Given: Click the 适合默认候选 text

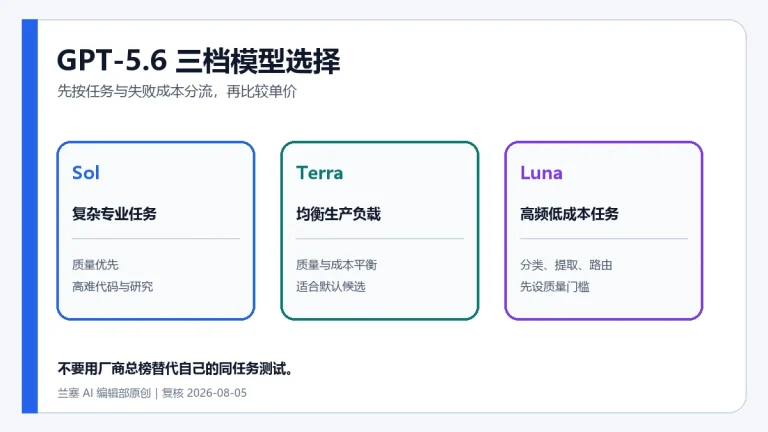Looking at the screenshot, I should point(331,287).
